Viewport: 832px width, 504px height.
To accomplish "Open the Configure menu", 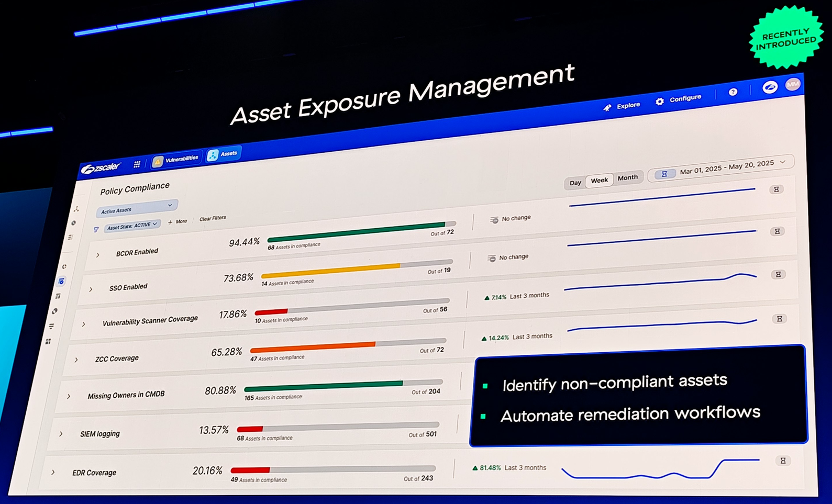I will coord(679,99).
